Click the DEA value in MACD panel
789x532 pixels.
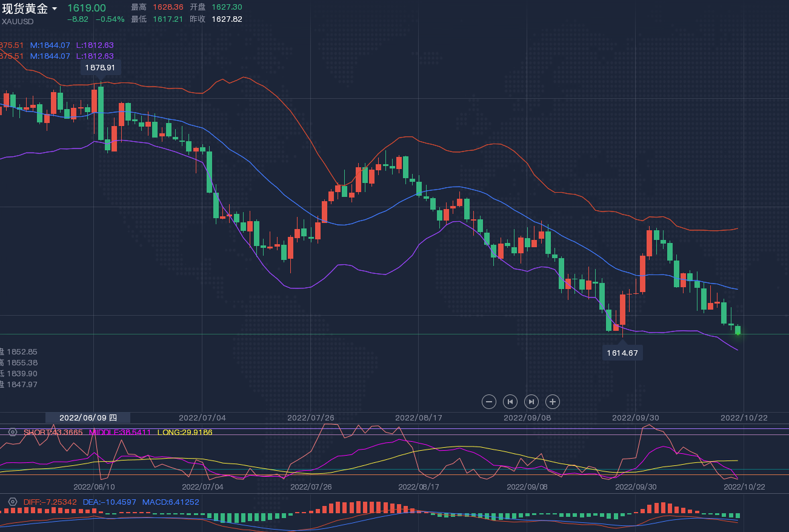[x=110, y=502]
